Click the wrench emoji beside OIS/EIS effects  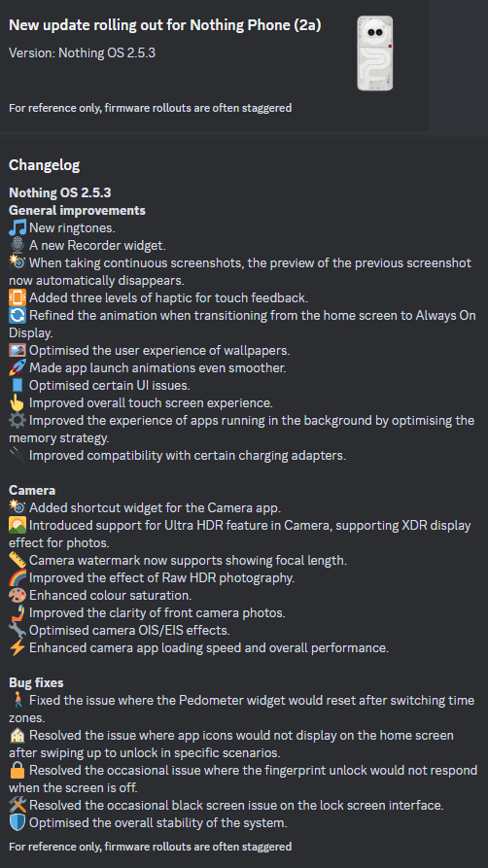(17, 631)
